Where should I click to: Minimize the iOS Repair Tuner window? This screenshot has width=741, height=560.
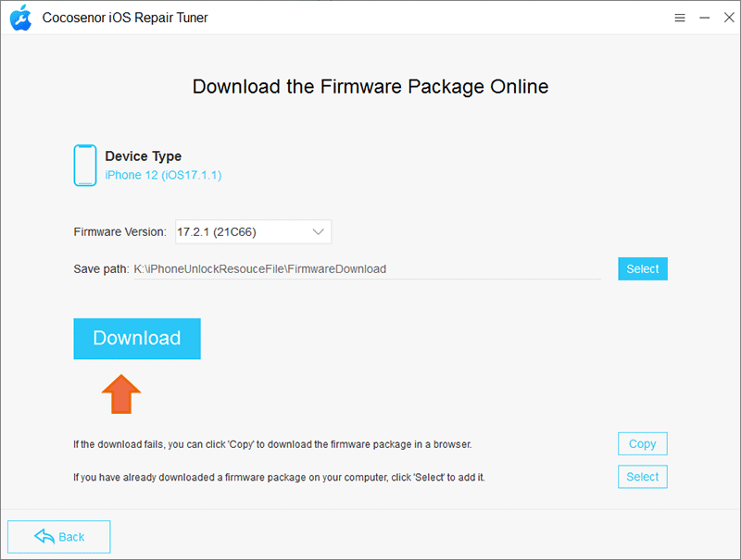pyautogui.click(x=705, y=18)
